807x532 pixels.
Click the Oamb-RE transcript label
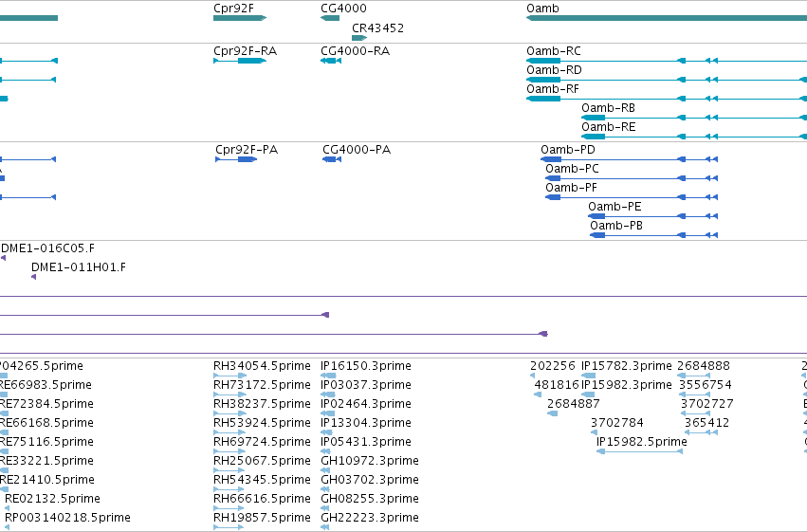tap(609, 127)
